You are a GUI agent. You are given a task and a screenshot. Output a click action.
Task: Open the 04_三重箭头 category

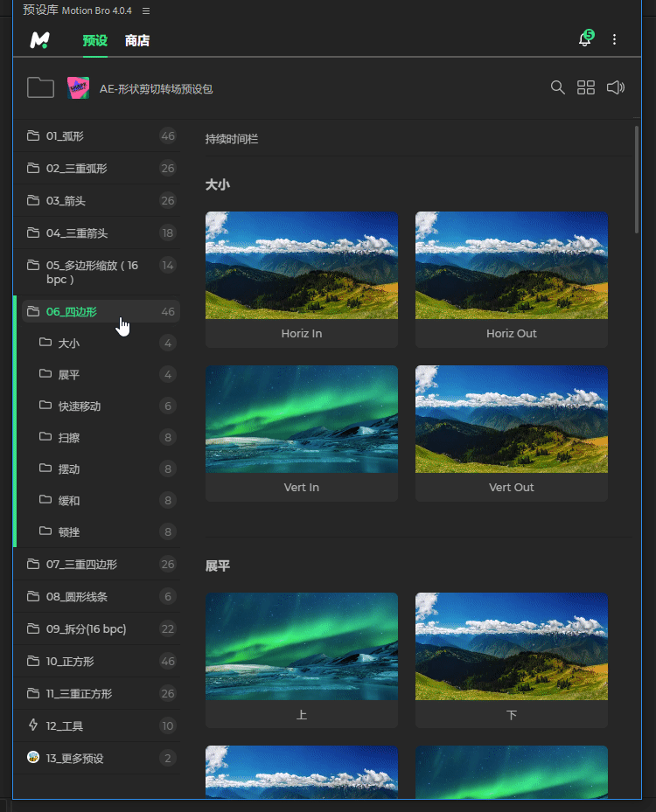point(97,233)
